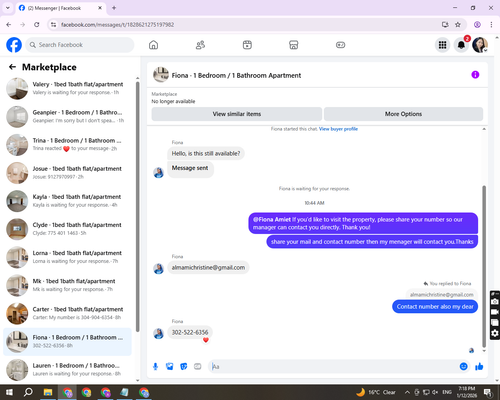500x400 pixels.
Task: Click the Contact number also my dear message
Action: [435, 307]
